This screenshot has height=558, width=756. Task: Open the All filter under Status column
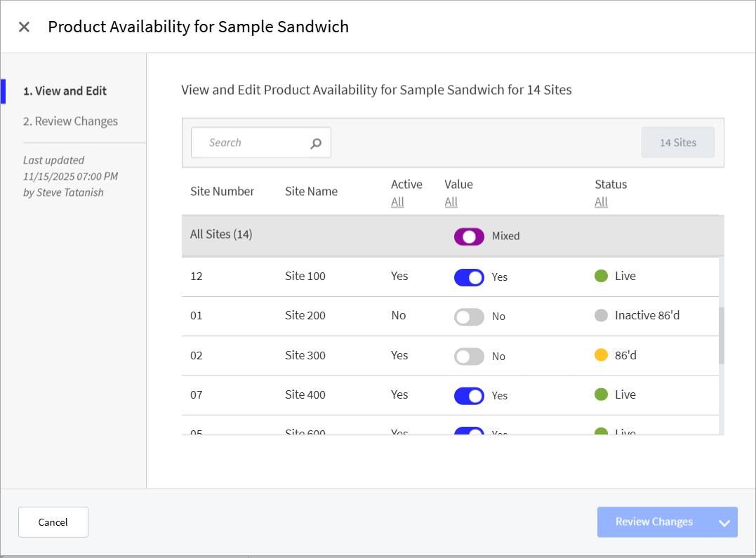tap(601, 201)
